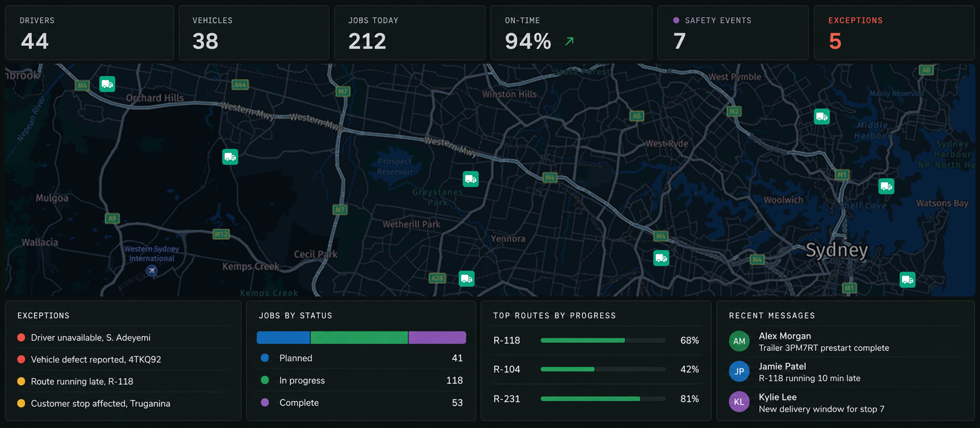Click the truck marker above Greystanes Park
Screen dimensions: 980x428
pos(471,179)
